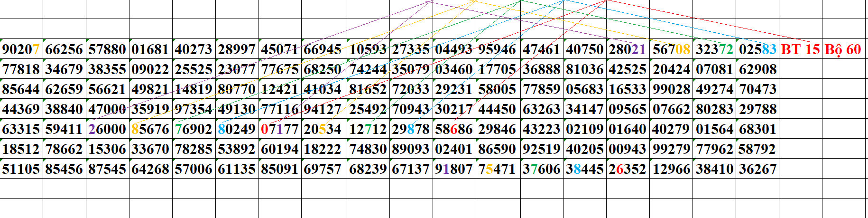Click the cell showing 58686
The image size is (868, 218).
pyautogui.click(x=454, y=129)
